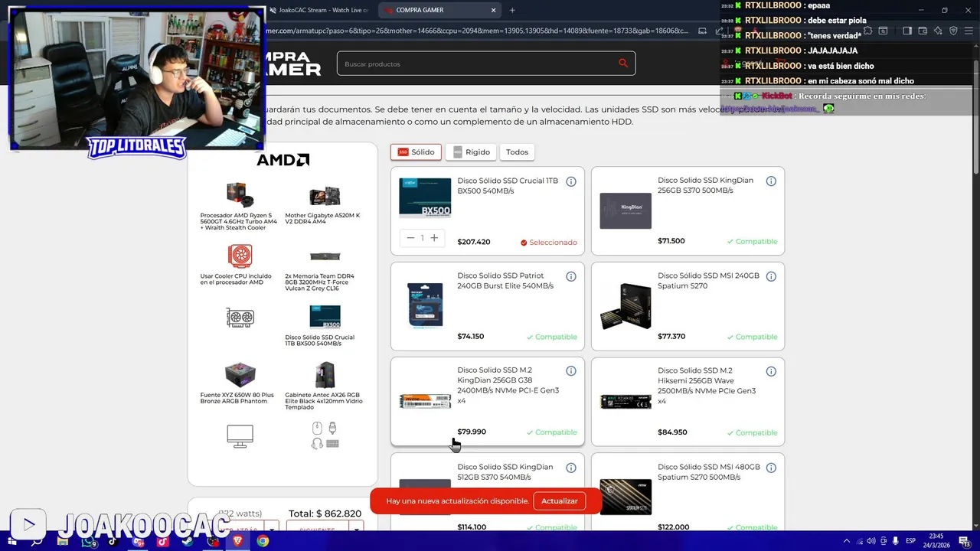Image resolution: width=980 pixels, height=551 pixels.
Task: Click the empty graphics card step icon
Action: pyautogui.click(x=240, y=318)
